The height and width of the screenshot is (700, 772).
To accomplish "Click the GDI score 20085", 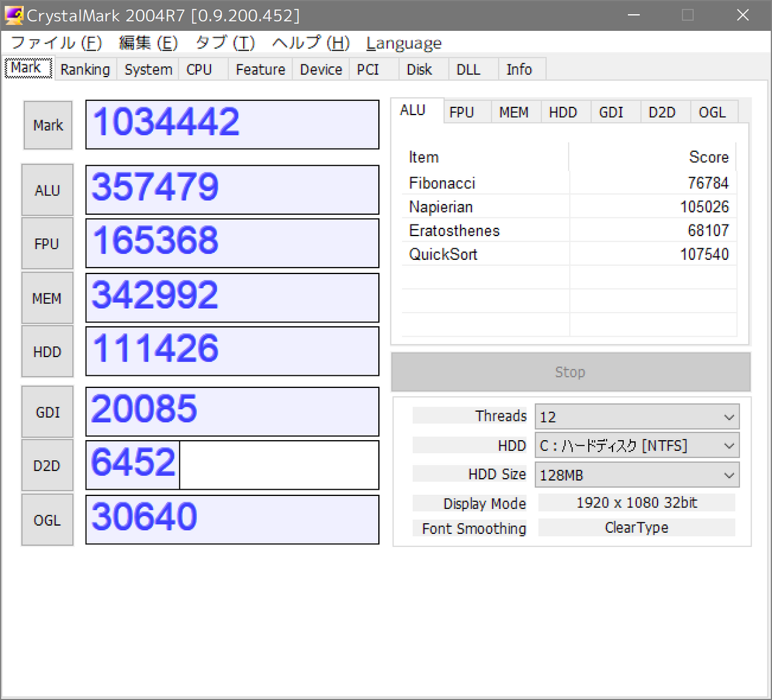I will 232,412.
